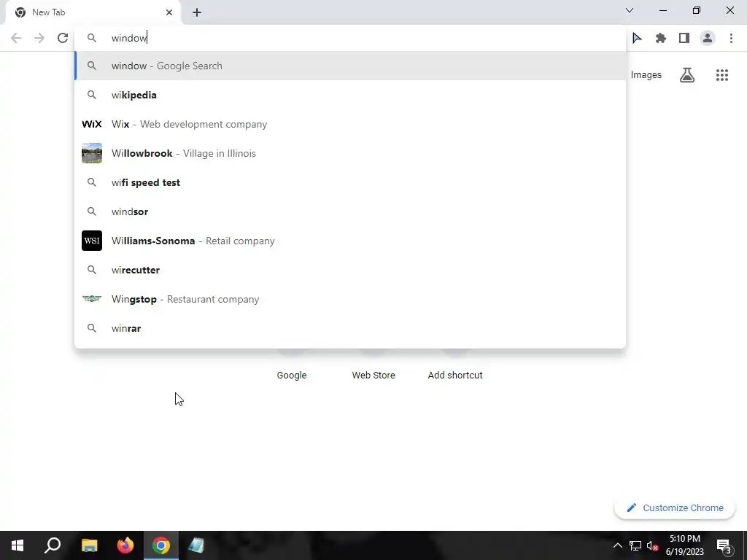The width and height of the screenshot is (747, 560).
Task: Pick the 'wifi speed test' suggestion
Action: 350,182
